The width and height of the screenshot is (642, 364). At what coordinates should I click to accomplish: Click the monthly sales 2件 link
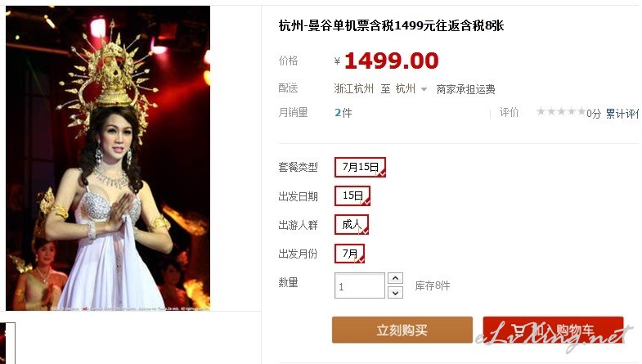click(343, 113)
